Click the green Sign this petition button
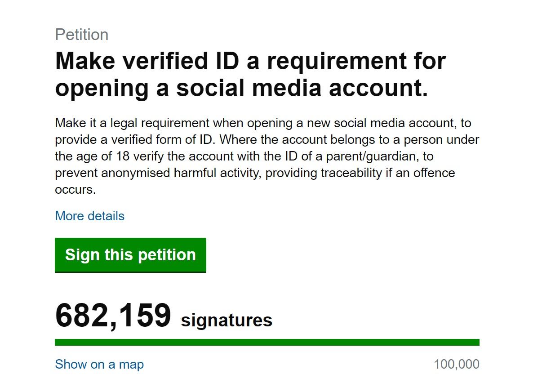The image size is (542, 392). 130,255
